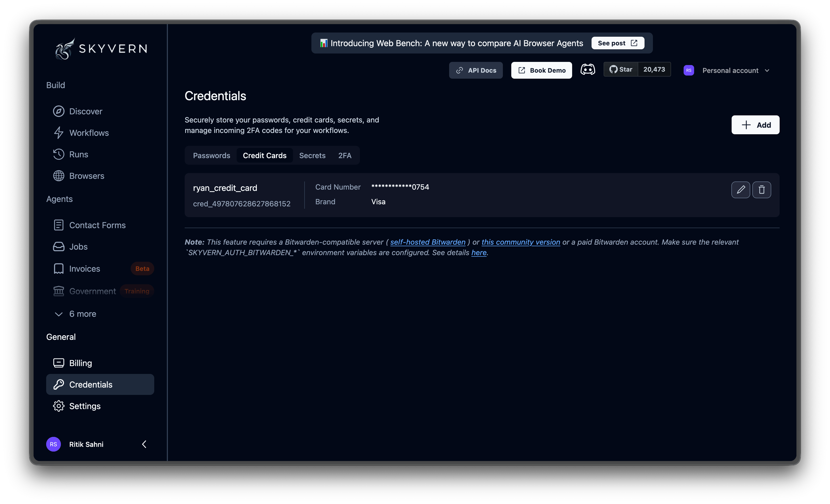Click the Runs history clock icon

click(x=58, y=154)
